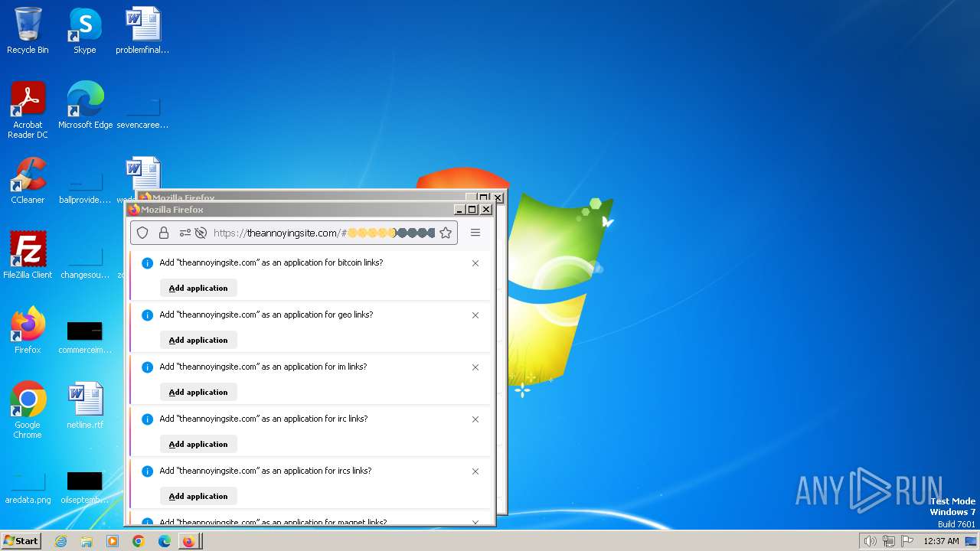Open Windows Explorer from the taskbar

coord(87,541)
